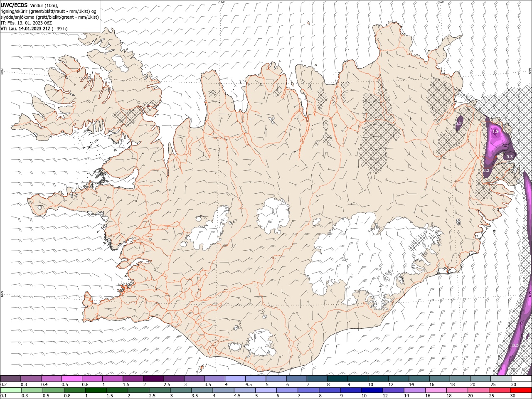Pick the pale grey swatch at 25, upper legend
Image resolution: width=532 pixels, height=399 pixels.
click(500, 379)
